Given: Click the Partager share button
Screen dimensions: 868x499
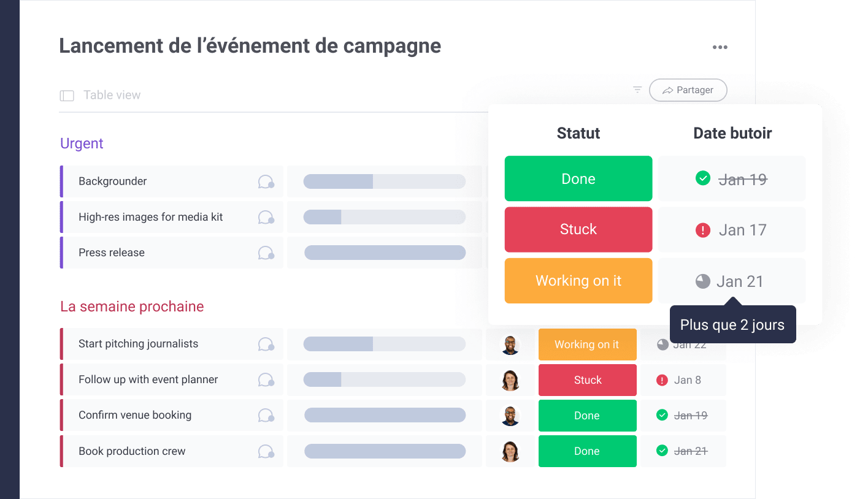Looking at the screenshot, I should 688,90.
